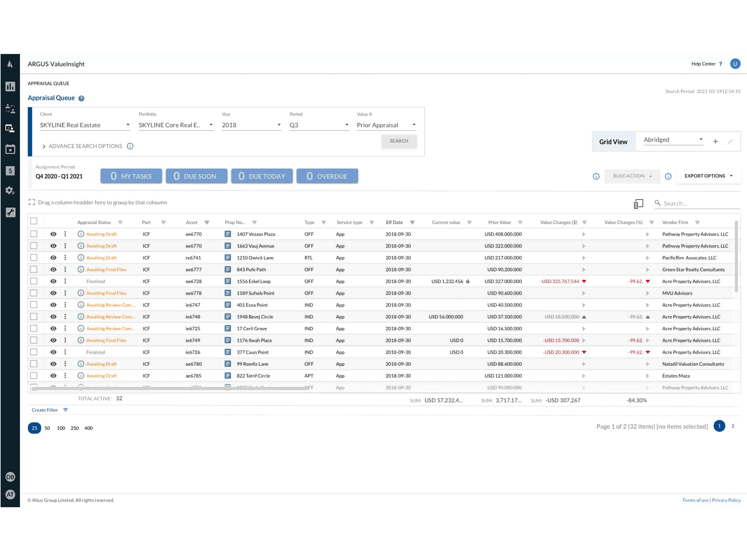The width and height of the screenshot is (747, 560).
Task: Click status info icon for 1210 Owivit Lane
Action: [81, 258]
